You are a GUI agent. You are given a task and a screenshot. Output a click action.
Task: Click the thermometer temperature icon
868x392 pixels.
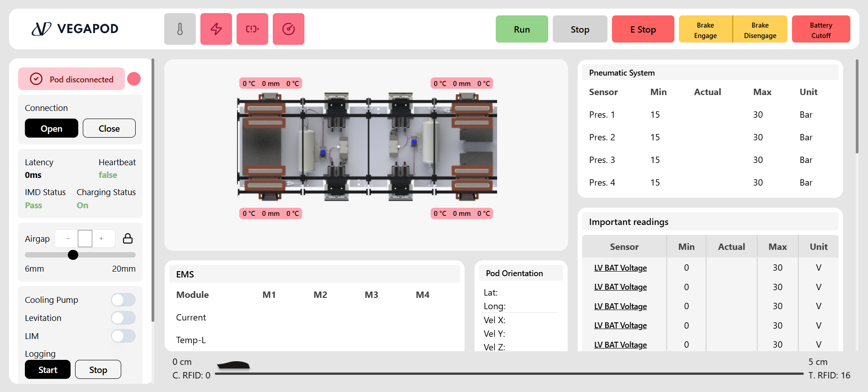point(180,29)
